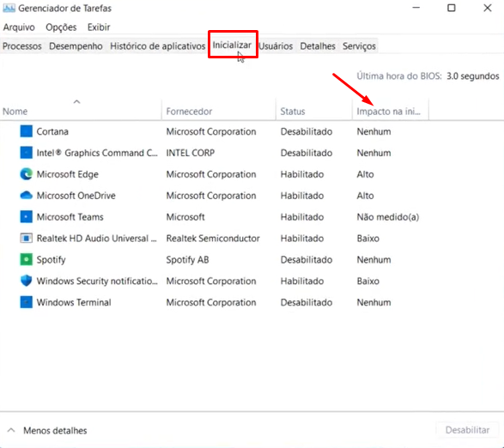Switch to the Serviços tab
The height and width of the screenshot is (448, 504).
(x=359, y=46)
